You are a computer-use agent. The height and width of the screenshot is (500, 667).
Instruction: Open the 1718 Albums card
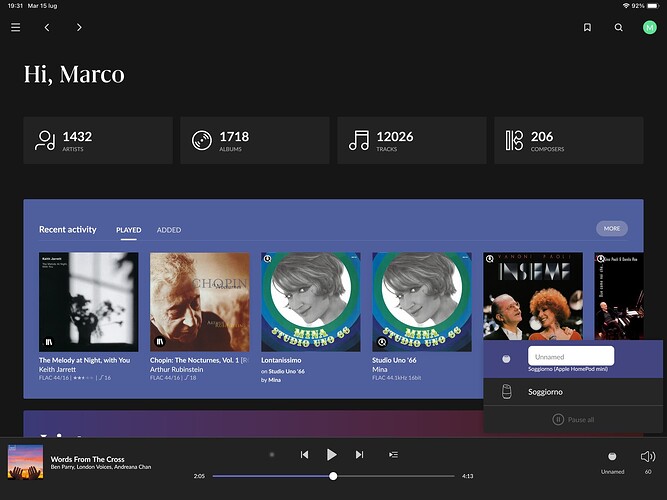[255, 140]
